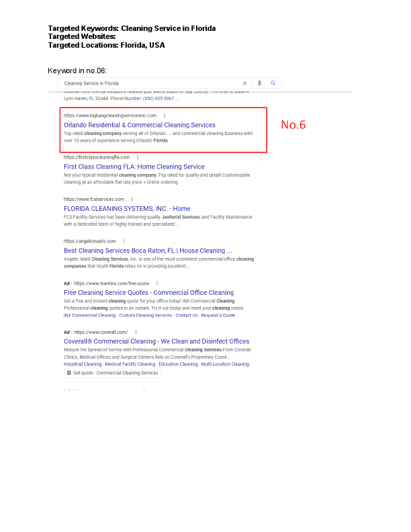Image resolution: width=411 pixels, height=532 pixels.
Task: Click the Lynn Haven, FL 32444 phone number snippet
Action: point(121,99)
